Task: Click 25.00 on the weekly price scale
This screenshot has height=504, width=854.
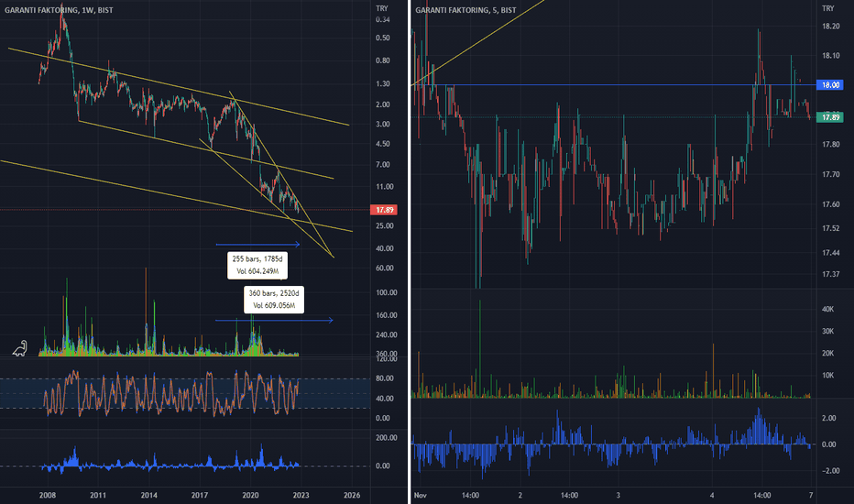Action: coord(385,225)
